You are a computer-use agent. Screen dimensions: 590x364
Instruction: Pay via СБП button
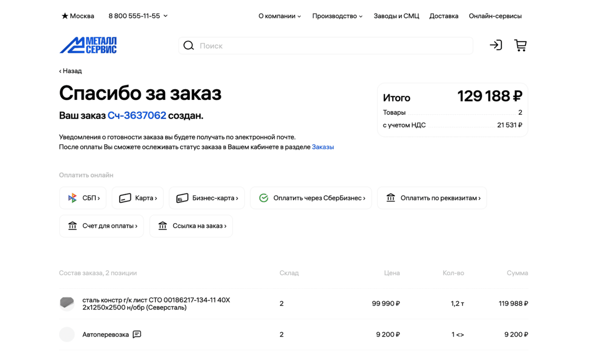click(83, 198)
